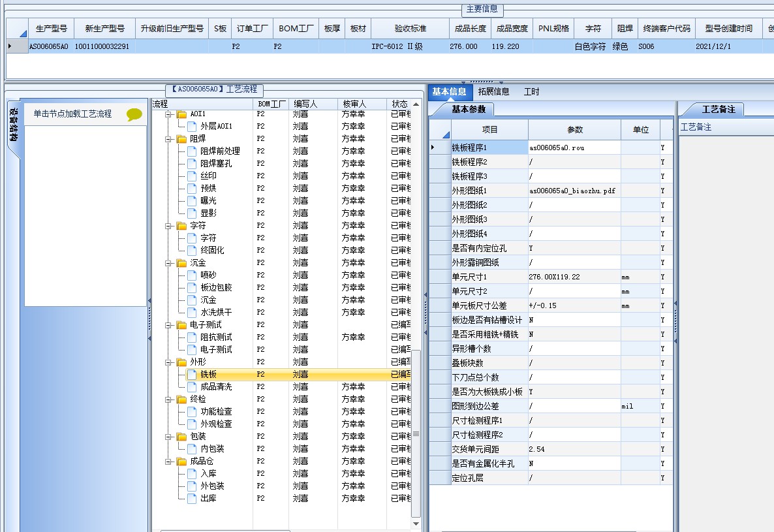Click document icon of 水洗烘干 row

[193, 313]
